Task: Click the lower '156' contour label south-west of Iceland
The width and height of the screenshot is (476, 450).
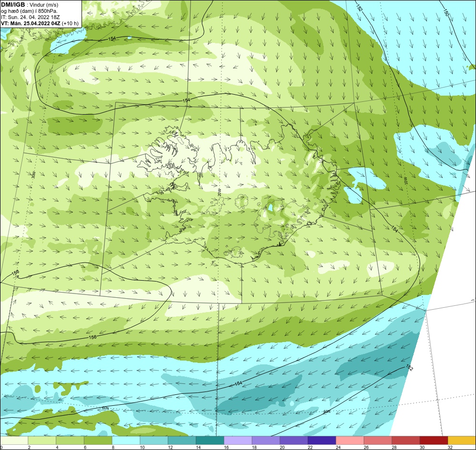Action: point(93,337)
